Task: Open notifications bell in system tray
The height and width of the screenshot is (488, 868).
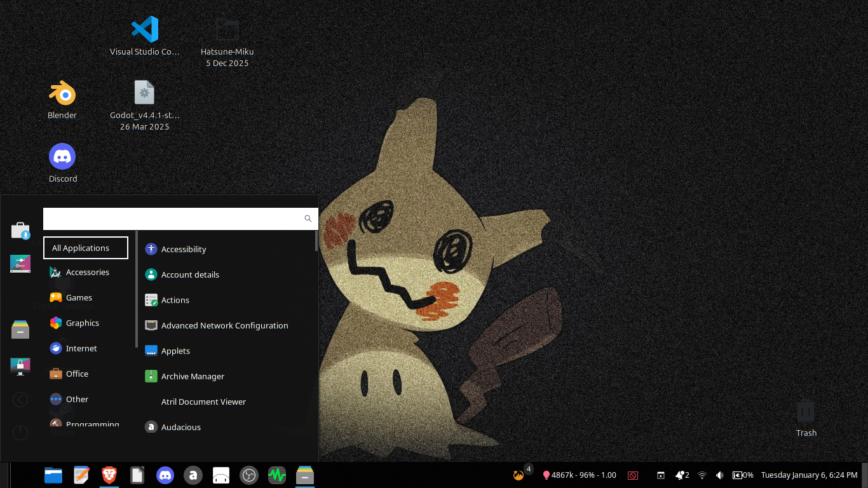Action: 681,475
